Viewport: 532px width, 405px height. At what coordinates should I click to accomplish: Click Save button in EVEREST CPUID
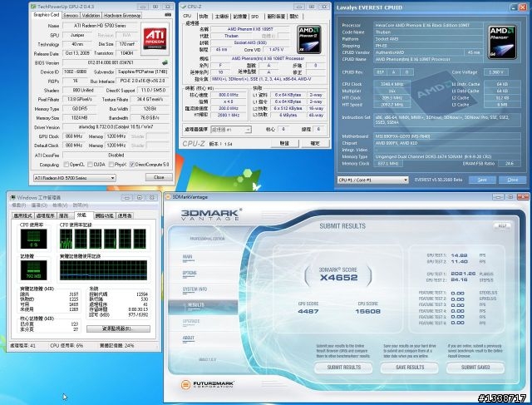482,180
